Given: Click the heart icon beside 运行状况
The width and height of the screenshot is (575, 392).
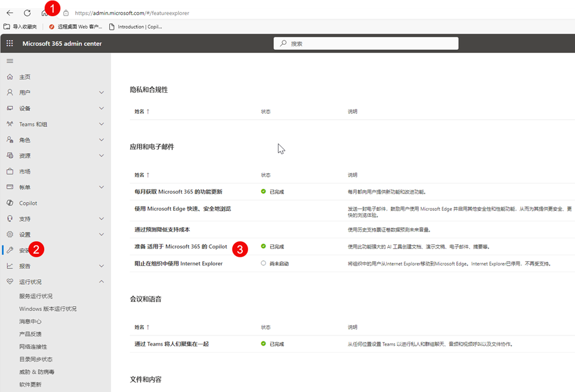Looking at the screenshot, I should click(x=10, y=281).
